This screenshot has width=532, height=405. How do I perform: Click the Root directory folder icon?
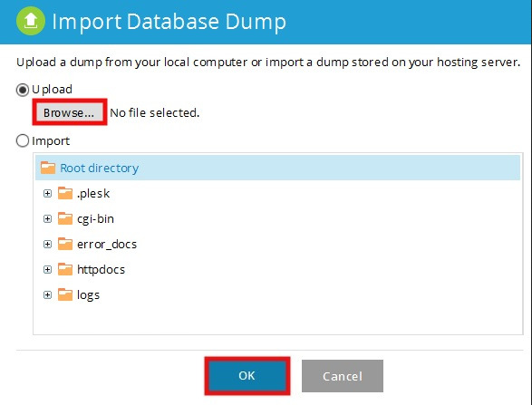(x=48, y=168)
